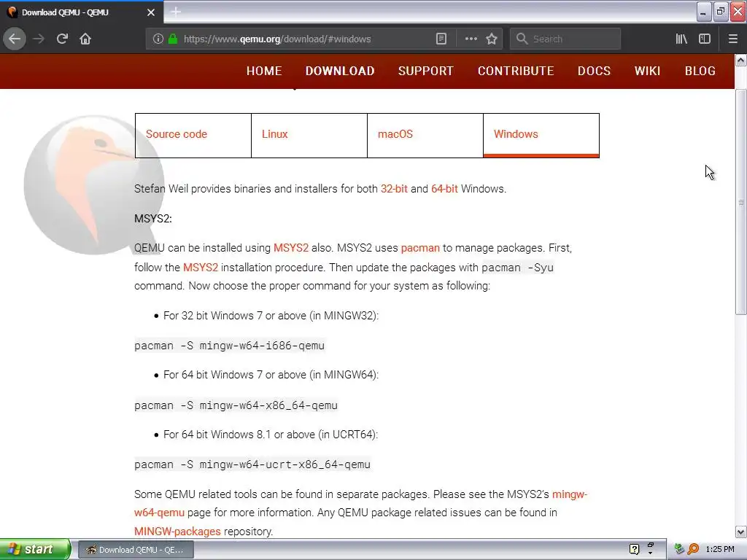Viewport: 747px width, 560px height.
Task: Switch to the Linux tab
Action: pos(309,135)
